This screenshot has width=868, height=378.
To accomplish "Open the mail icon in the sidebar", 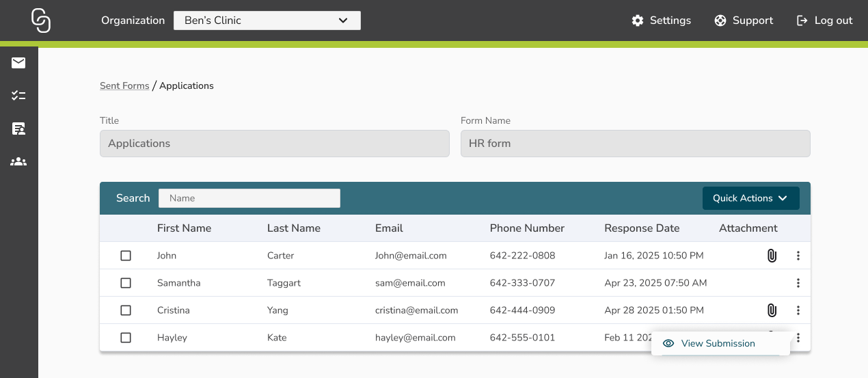I will pyautogui.click(x=18, y=63).
